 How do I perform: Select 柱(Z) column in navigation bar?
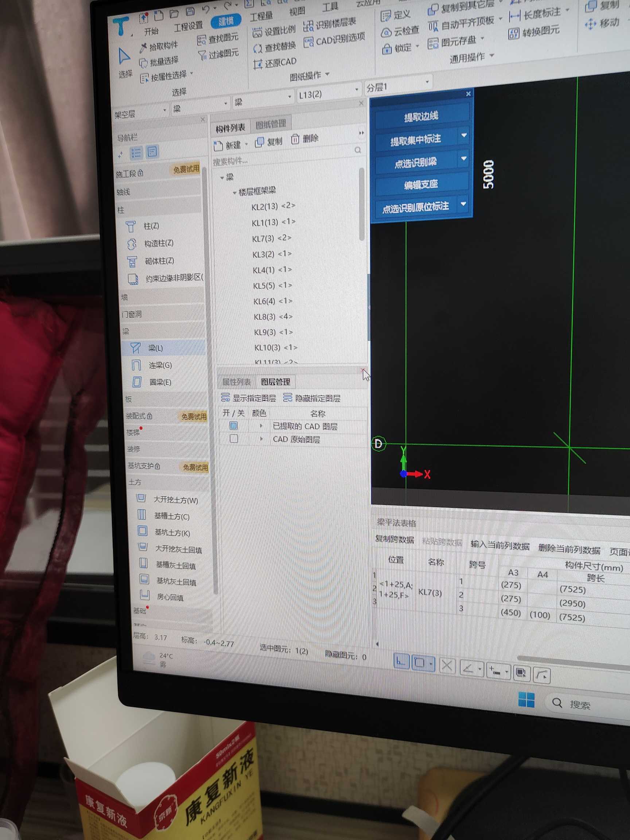pos(151,226)
